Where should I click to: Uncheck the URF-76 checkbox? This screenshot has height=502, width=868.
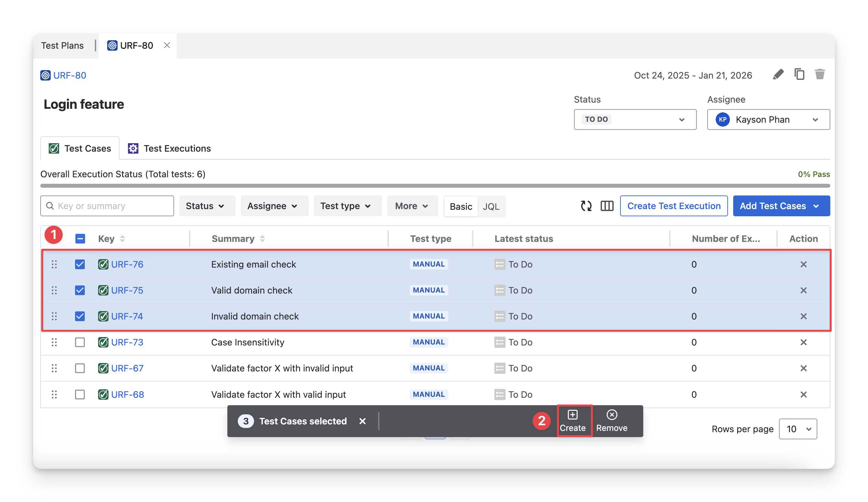pos(80,264)
